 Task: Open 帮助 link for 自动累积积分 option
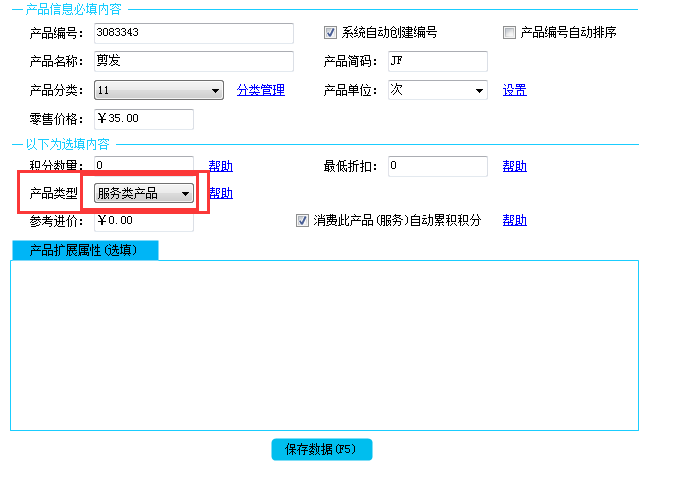(x=514, y=220)
